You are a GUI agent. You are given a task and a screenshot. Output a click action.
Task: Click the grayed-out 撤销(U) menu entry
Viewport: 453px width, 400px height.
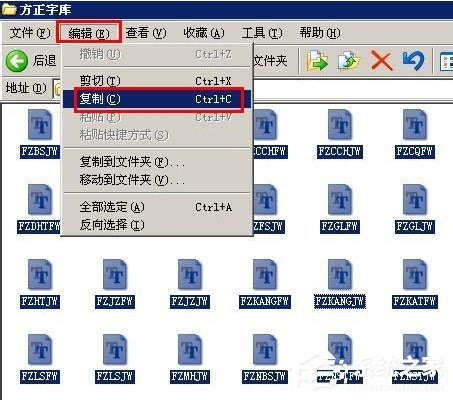point(157,54)
